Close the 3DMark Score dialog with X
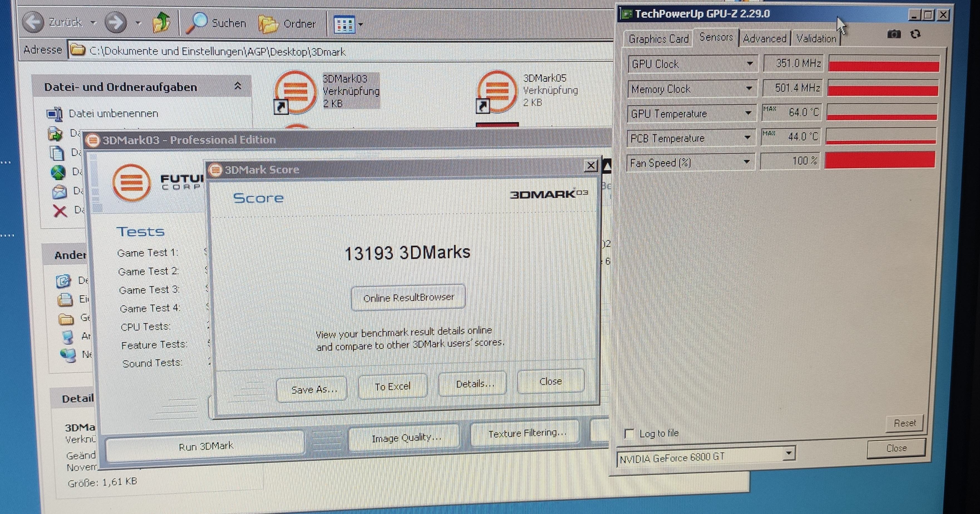980x514 pixels. point(590,166)
